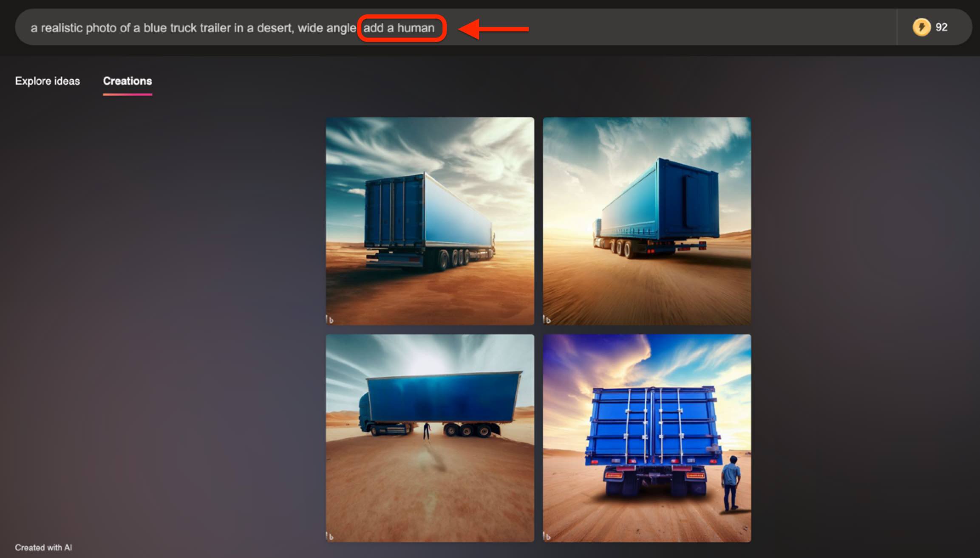Click the red arrow annotation
980x558 pixels.
click(493, 28)
